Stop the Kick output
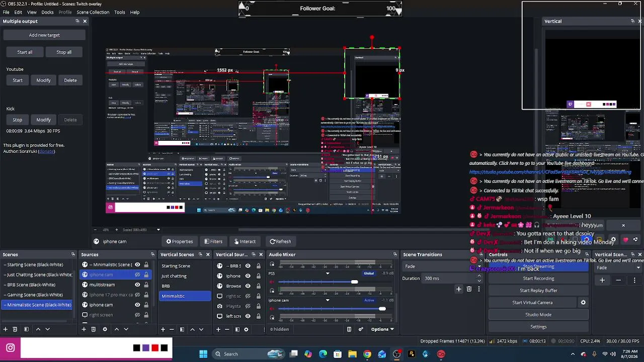 click(18, 120)
